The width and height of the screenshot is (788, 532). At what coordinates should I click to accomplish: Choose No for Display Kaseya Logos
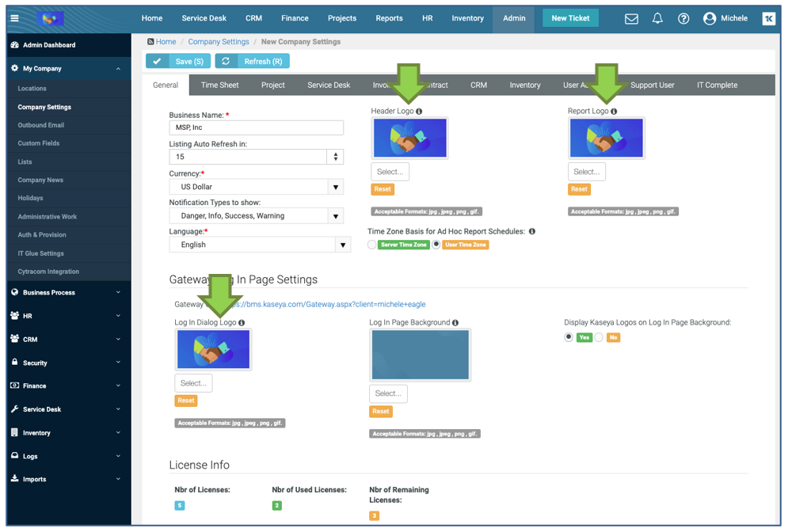pyautogui.click(x=600, y=337)
